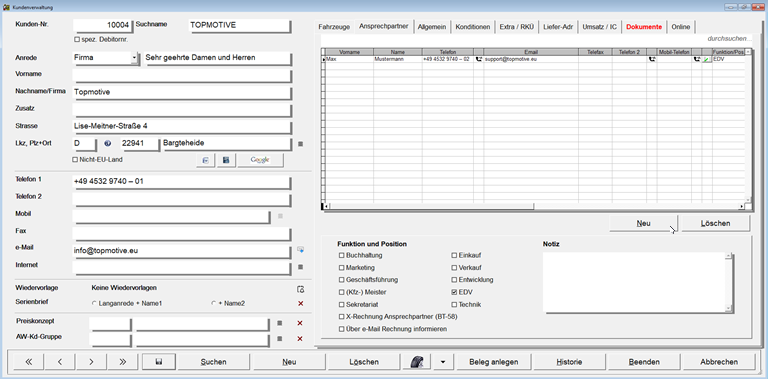Click the tire icon button in bottom bar

(x=417, y=362)
